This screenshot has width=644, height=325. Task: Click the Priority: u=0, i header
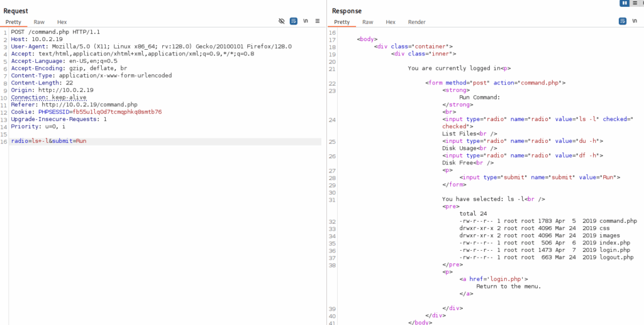click(x=38, y=127)
